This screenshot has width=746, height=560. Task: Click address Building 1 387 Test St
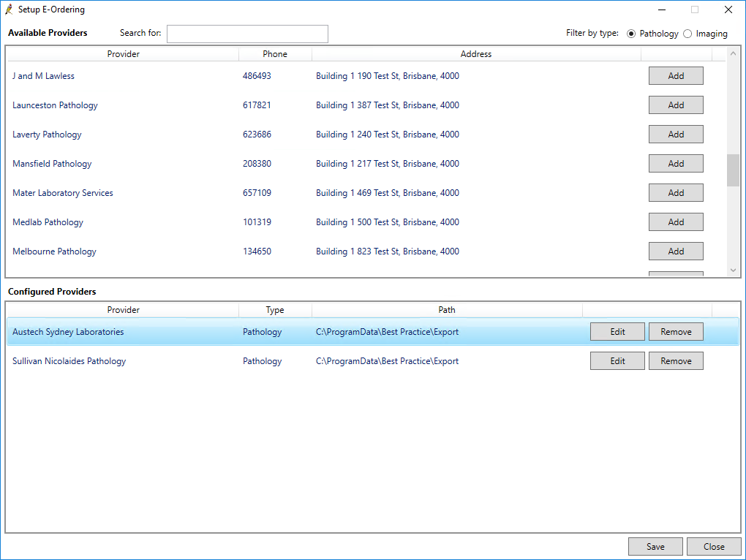click(388, 105)
